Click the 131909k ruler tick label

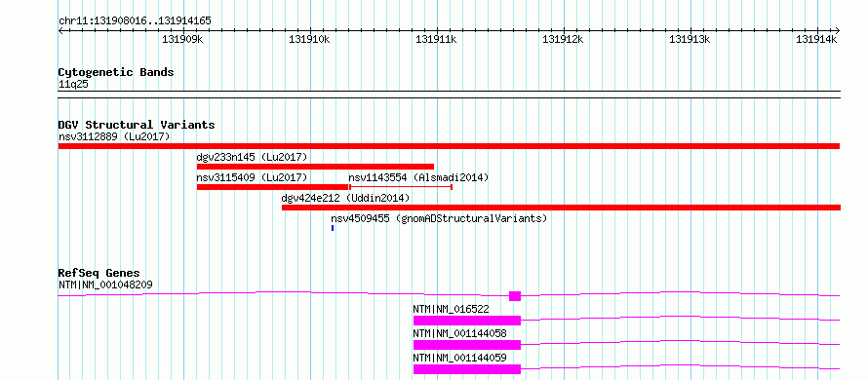click(182, 39)
